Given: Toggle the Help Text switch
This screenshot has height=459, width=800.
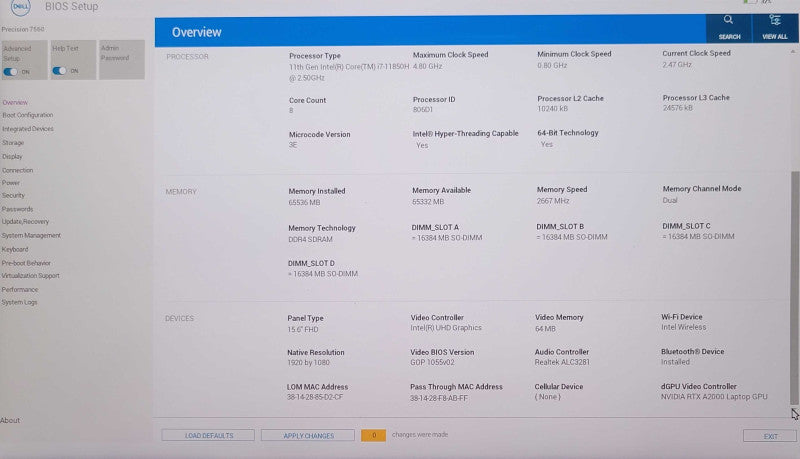Looking at the screenshot, I should pos(59,71).
